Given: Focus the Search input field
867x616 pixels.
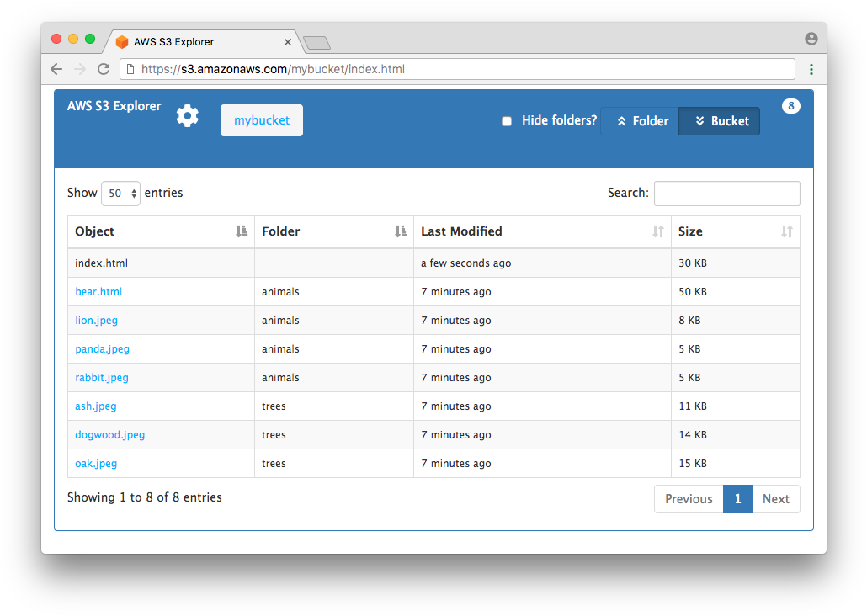Looking at the screenshot, I should 726,194.
